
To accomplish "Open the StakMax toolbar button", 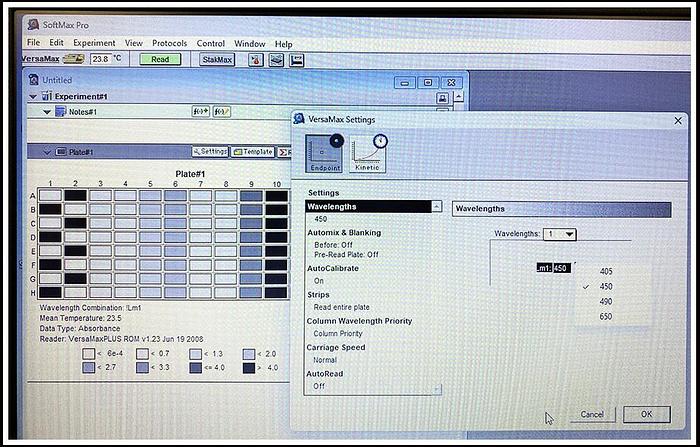I will click(217, 59).
